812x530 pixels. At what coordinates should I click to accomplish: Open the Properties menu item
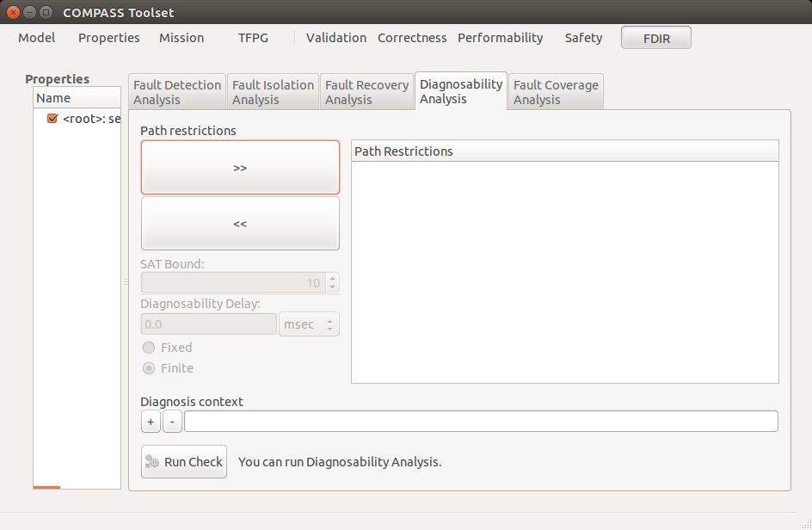108,38
